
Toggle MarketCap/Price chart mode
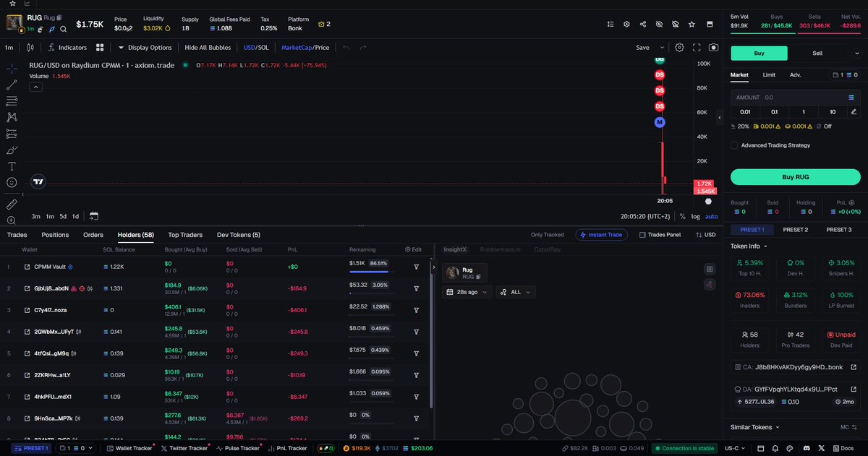[305, 48]
